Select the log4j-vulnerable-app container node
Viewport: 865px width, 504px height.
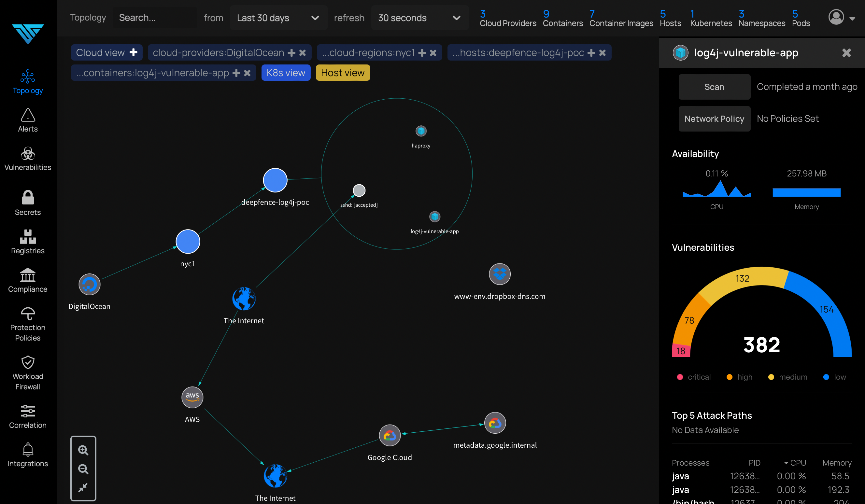[x=434, y=217]
